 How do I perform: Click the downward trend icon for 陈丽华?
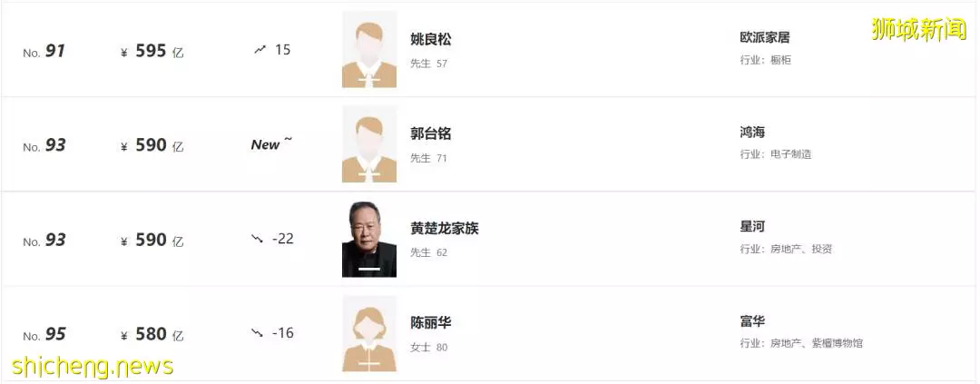coord(257,333)
